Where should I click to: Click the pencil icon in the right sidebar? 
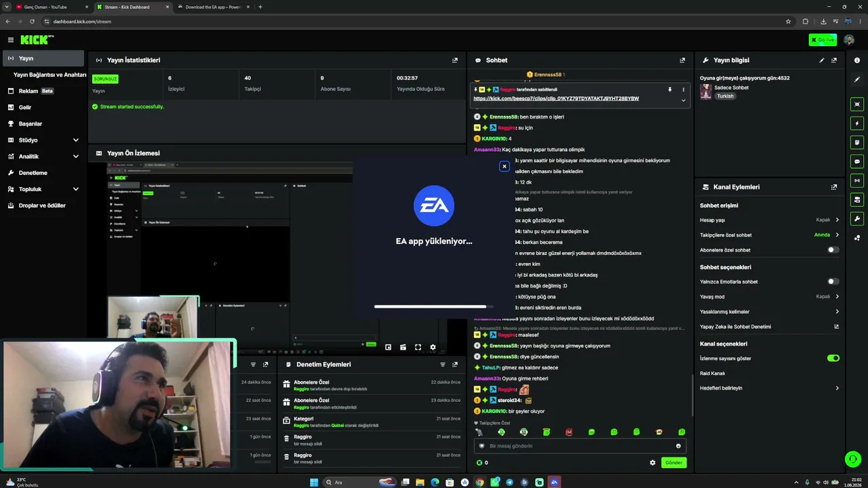click(857, 79)
